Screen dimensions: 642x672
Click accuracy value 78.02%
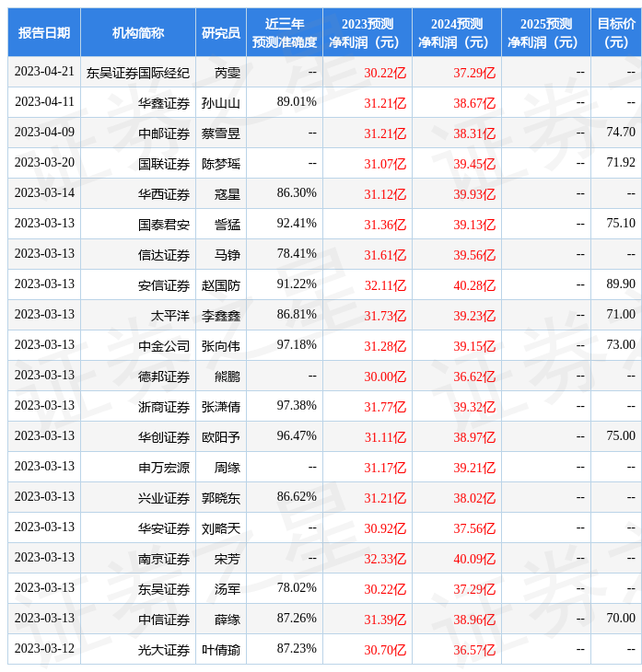click(297, 589)
